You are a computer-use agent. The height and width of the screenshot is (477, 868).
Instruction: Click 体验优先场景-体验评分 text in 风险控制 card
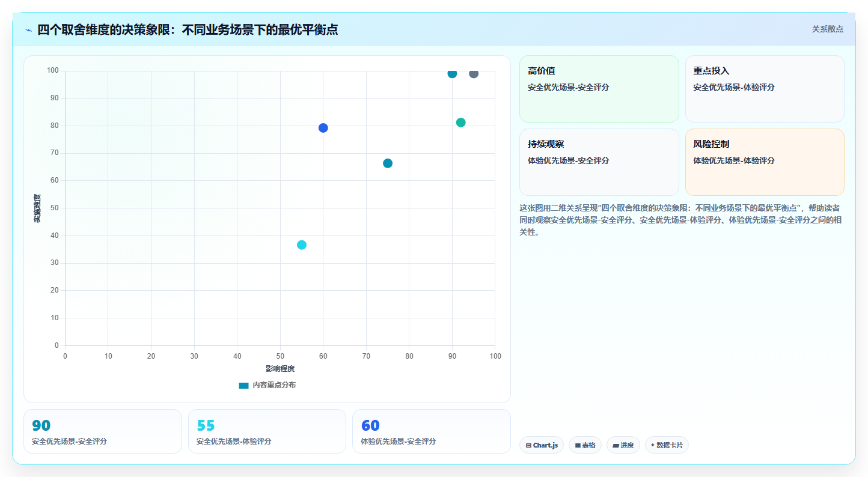click(x=734, y=161)
